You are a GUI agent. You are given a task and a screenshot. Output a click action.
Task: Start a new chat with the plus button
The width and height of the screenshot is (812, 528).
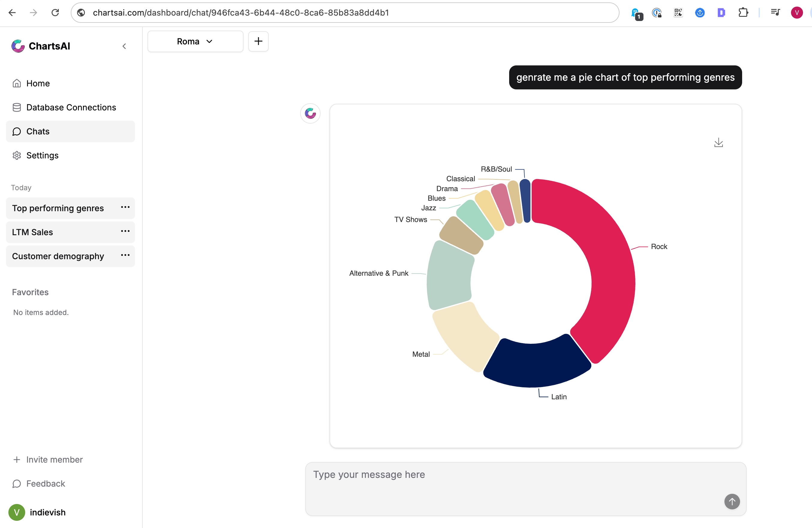[258, 41]
